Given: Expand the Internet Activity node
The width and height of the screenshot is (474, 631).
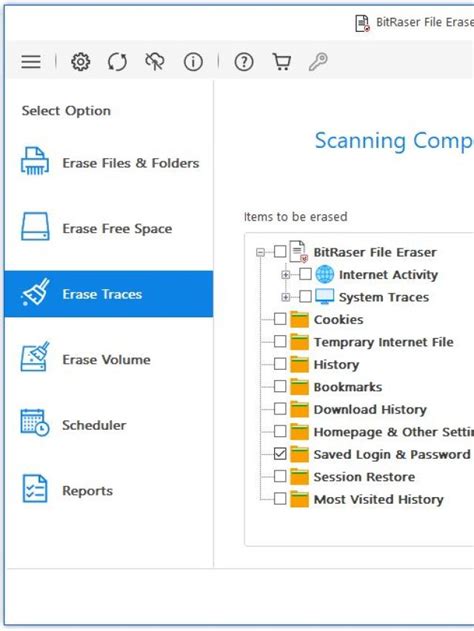Looking at the screenshot, I should [285, 274].
